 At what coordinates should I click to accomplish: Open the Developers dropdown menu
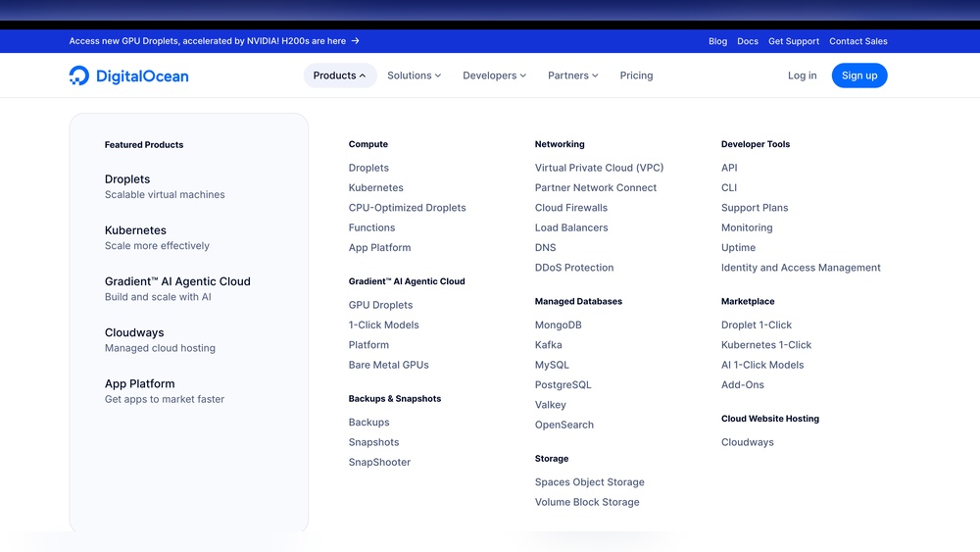pos(494,75)
